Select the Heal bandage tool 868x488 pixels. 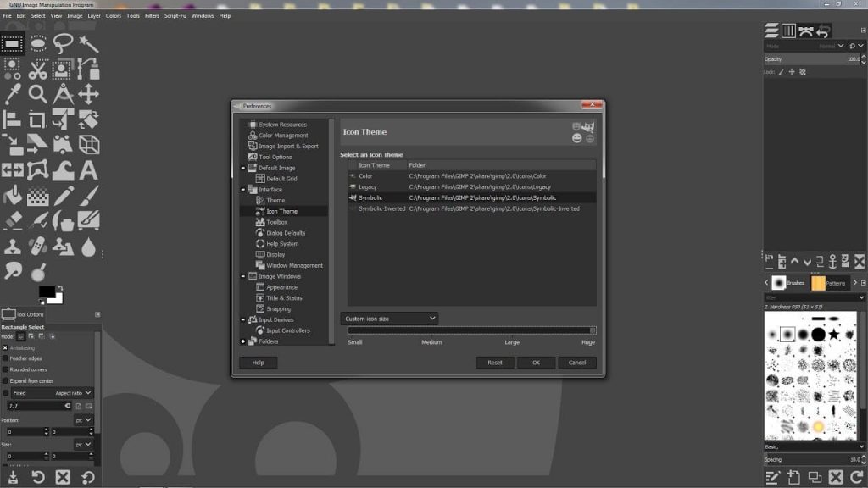pos(37,247)
